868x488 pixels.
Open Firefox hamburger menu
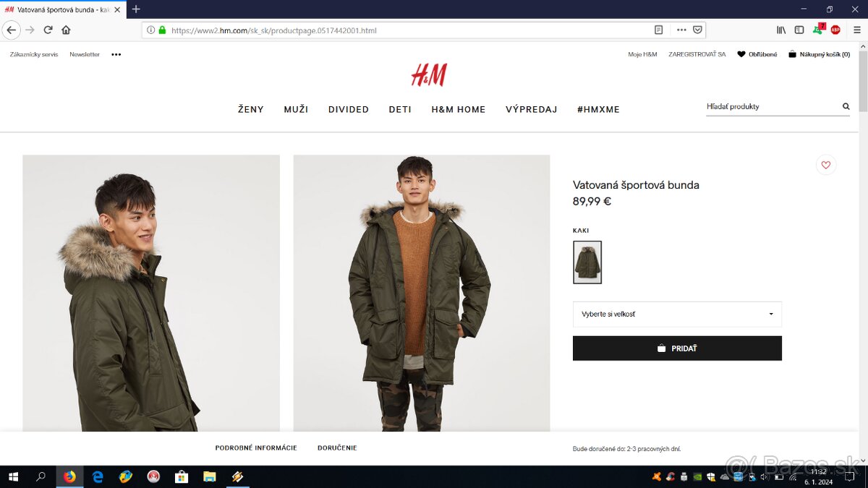[856, 30]
